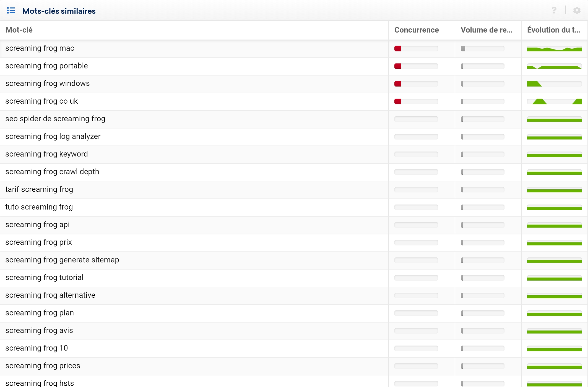Click trend sparkline for screaming frog portable
Viewport: 588px width, 387px height.
(x=555, y=66)
